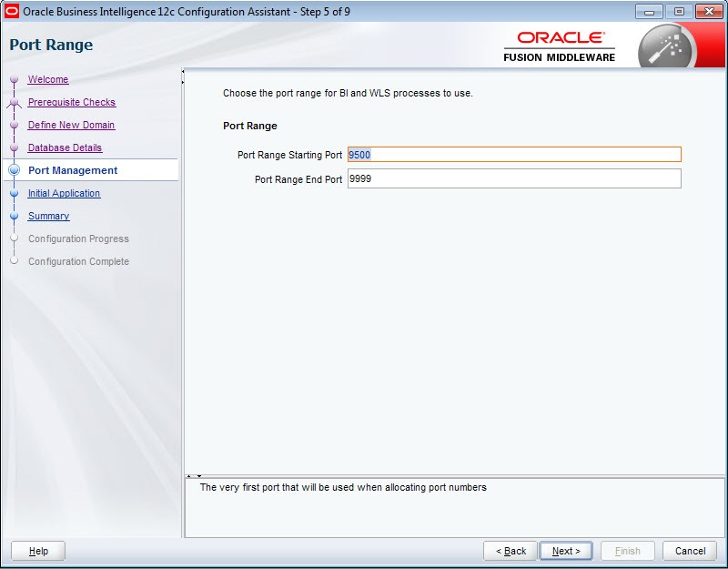Click the Welcome step bullet icon

pos(14,79)
